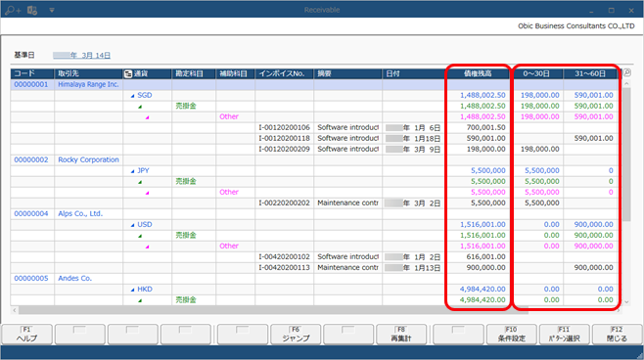The width and height of the screenshot is (644, 360).
Task: Collapse the JPY currency node
Action: tap(132, 171)
